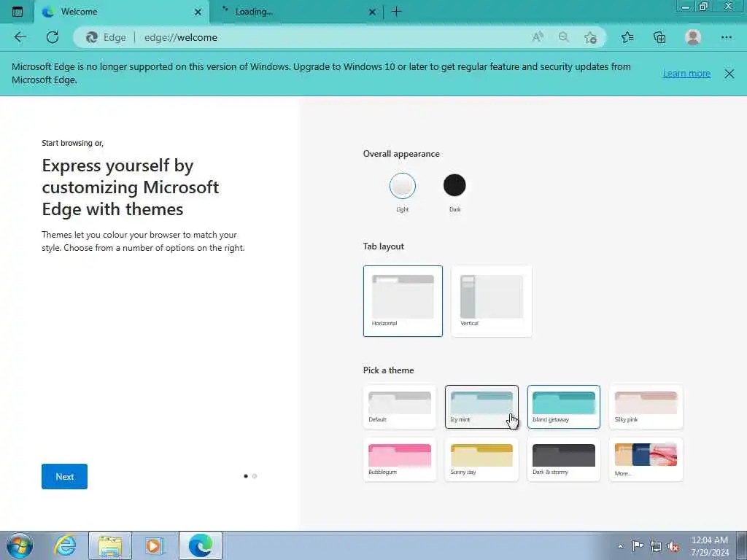This screenshot has height=560, width=747.
Task: Add this page to favorites star
Action: (590, 37)
